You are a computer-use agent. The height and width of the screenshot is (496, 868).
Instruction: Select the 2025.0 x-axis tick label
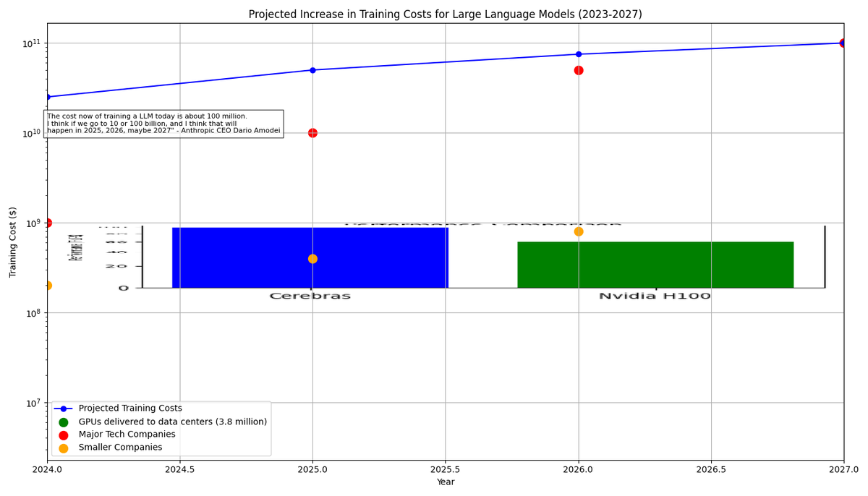click(x=312, y=469)
